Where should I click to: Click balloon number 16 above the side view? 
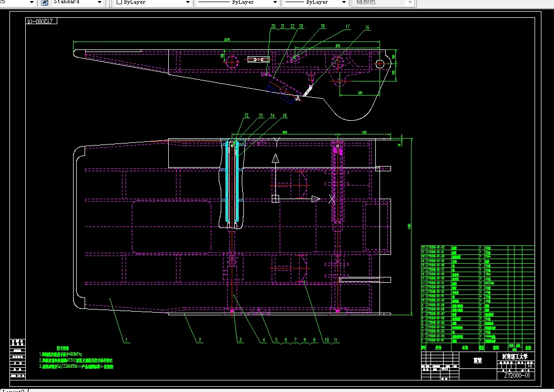pos(367,27)
